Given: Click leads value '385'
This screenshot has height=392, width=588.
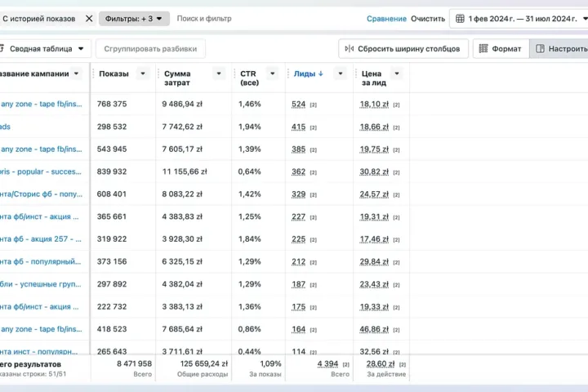Looking at the screenshot, I should tap(299, 149).
